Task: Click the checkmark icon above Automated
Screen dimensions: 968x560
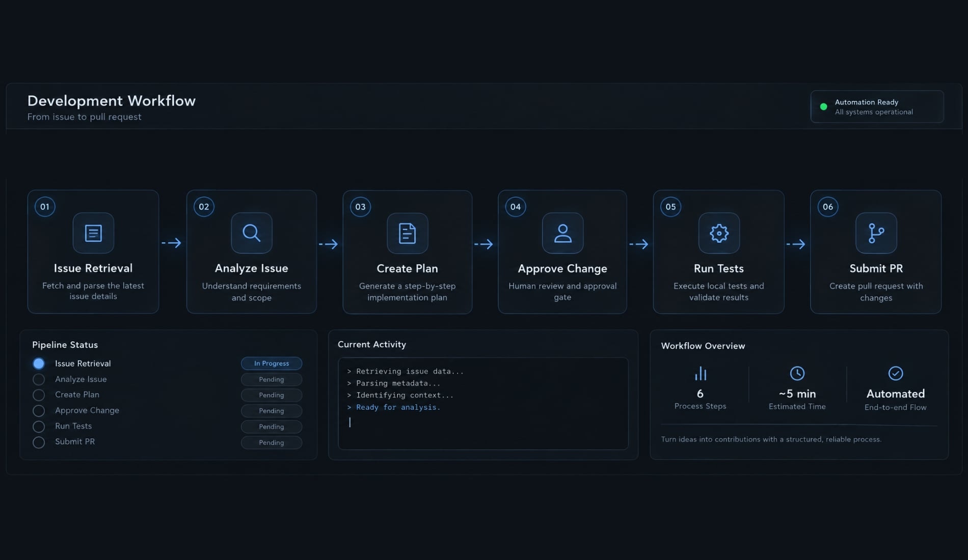Action: [896, 373]
